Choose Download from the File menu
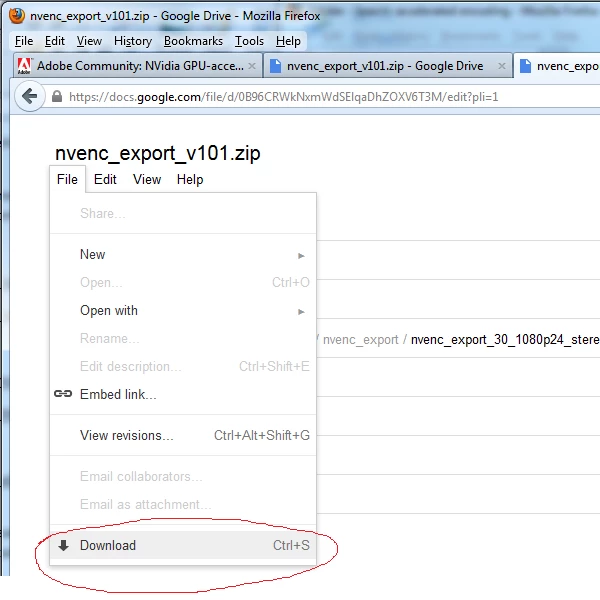 (183, 545)
